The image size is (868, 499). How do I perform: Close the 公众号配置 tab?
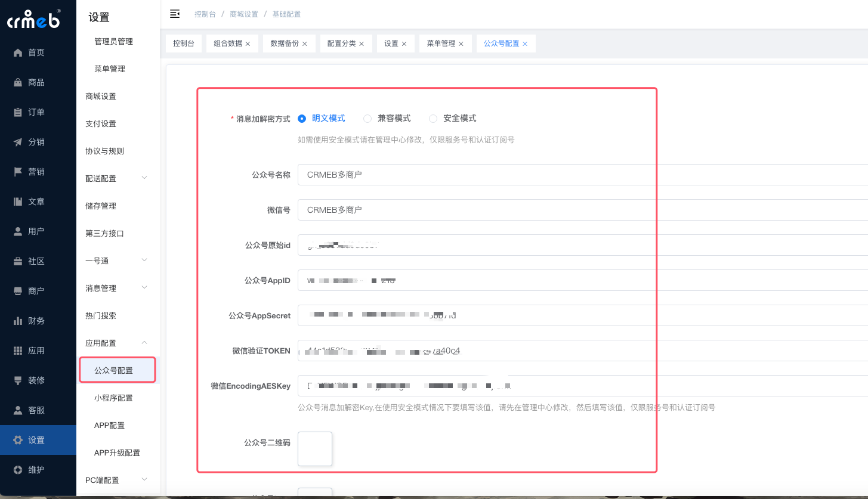point(525,44)
